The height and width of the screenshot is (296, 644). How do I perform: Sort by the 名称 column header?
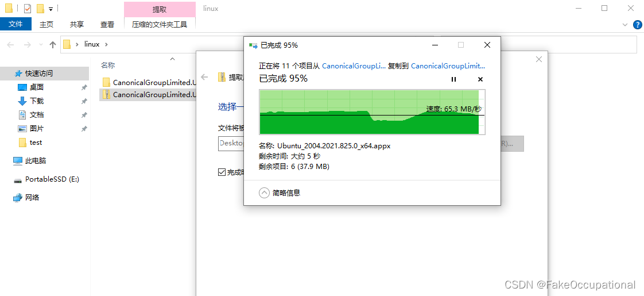108,66
